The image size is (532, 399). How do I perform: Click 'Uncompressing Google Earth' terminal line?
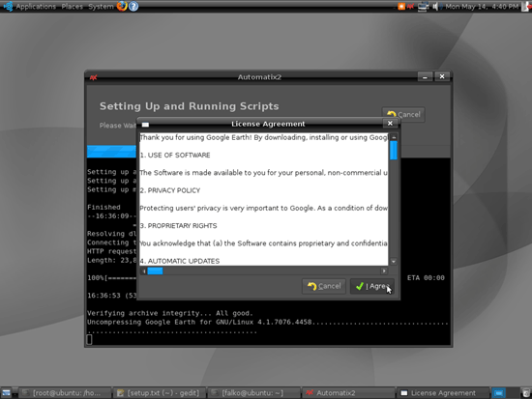click(268, 322)
